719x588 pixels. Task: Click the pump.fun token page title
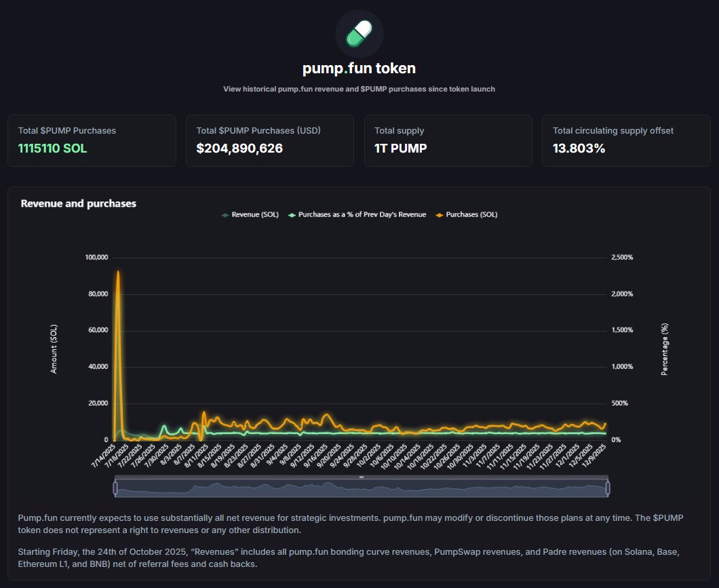(x=359, y=68)
